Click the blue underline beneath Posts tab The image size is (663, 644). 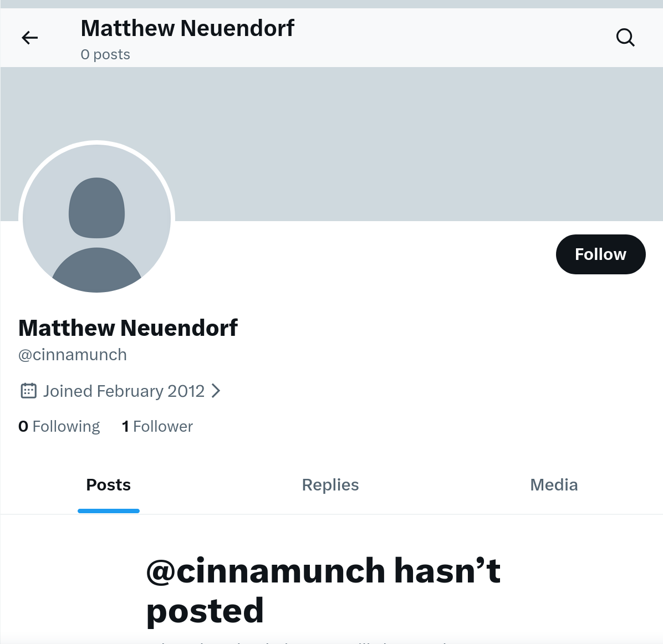point(109,510)
